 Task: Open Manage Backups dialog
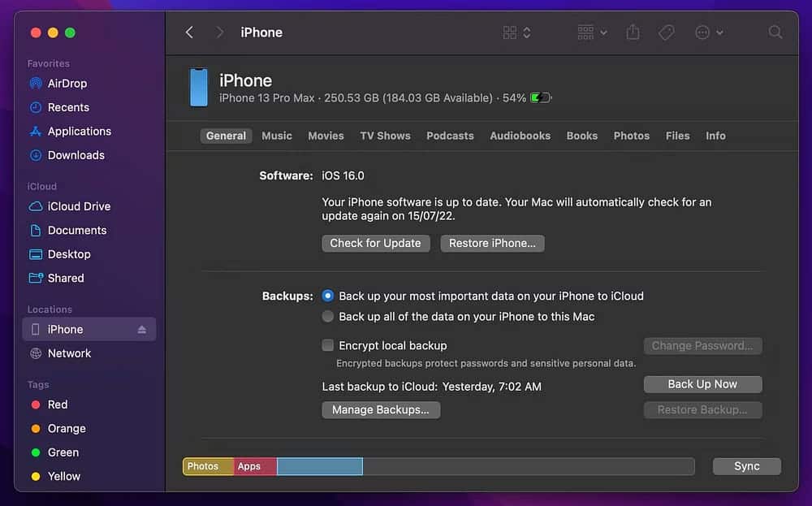click(x=381, y=409)
